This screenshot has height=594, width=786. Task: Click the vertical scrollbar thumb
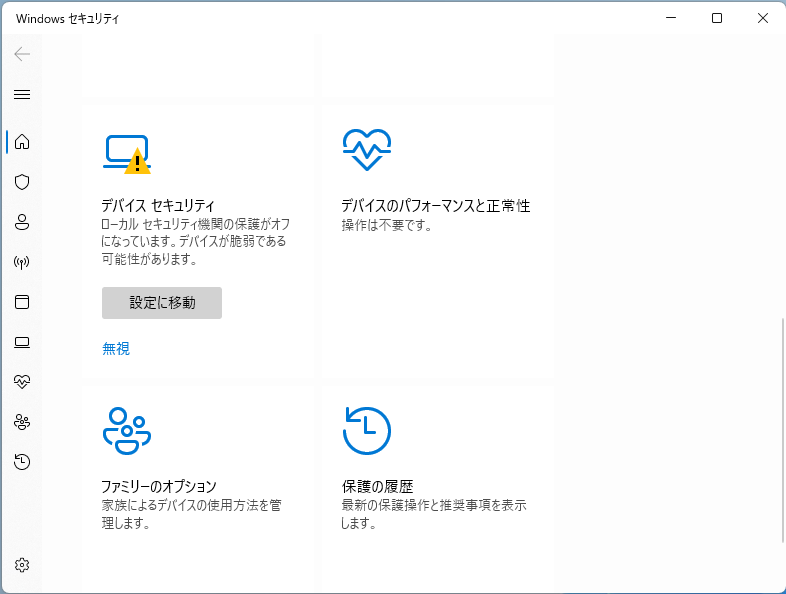coord(782,430)
